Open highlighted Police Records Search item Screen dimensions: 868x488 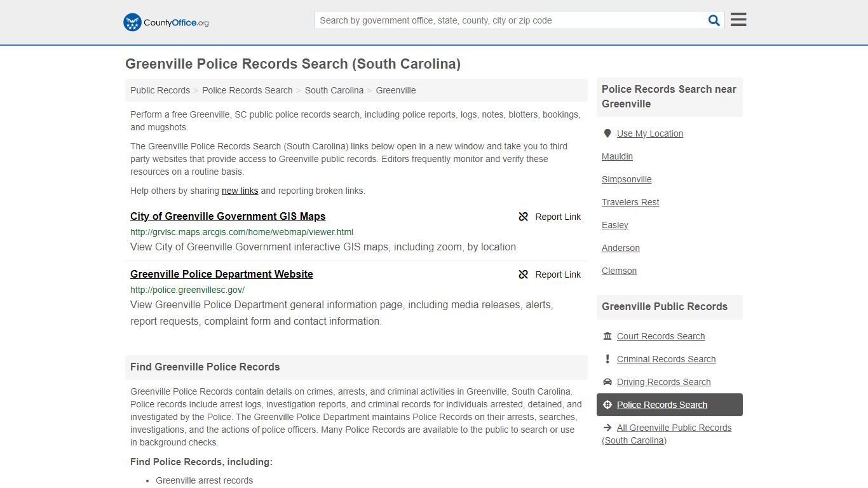coord(670,405)
